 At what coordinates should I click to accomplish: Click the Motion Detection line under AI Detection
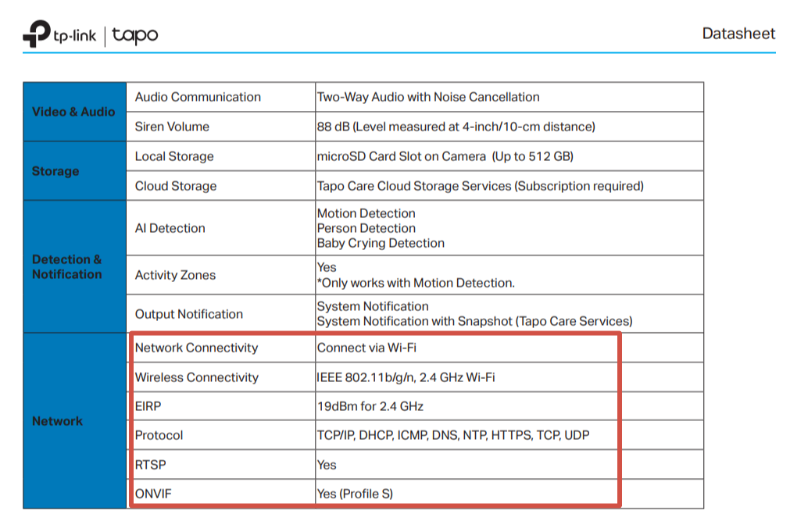click(366, 213)
